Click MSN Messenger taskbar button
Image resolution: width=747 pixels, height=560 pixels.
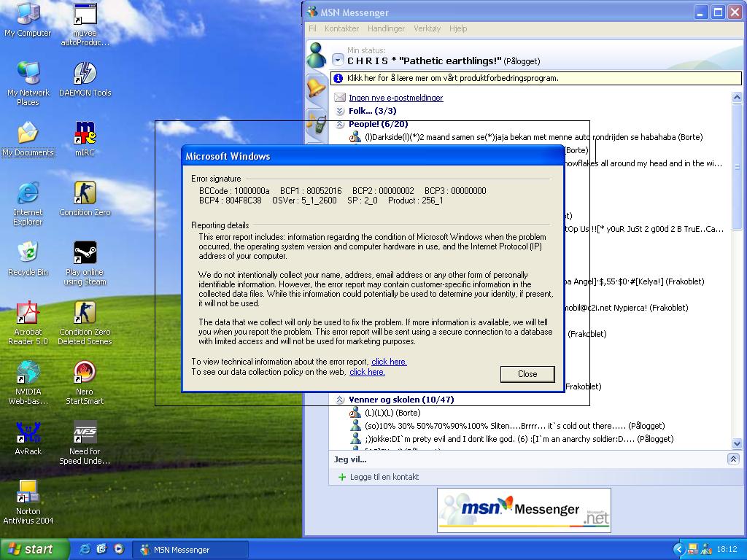[x=190, y=550]
